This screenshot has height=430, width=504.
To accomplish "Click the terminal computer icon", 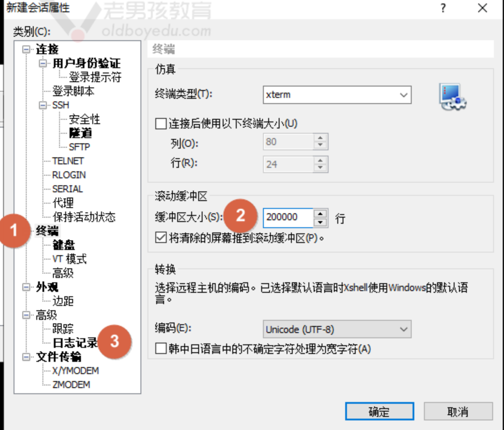I will [453, 97].
